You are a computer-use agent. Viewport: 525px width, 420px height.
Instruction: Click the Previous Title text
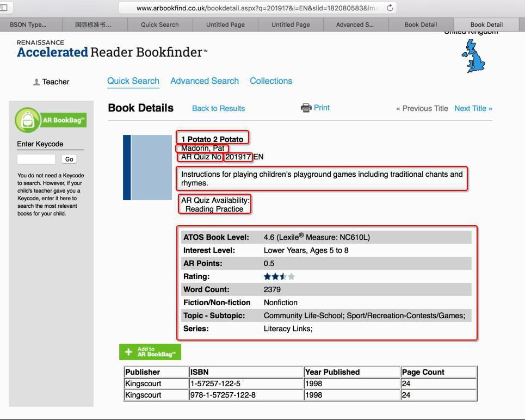tap(422, 108)
